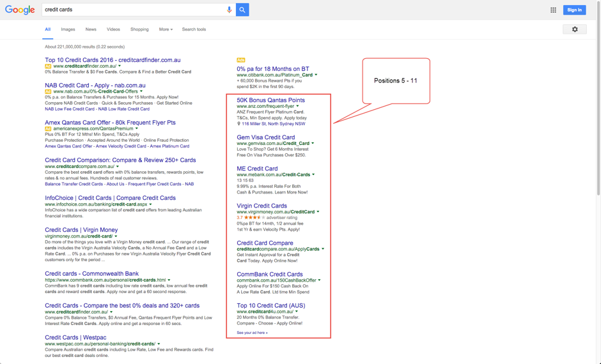Open the Google apps grid icon
This screenshot has height=364, width=601.
[x=553, y=10]
